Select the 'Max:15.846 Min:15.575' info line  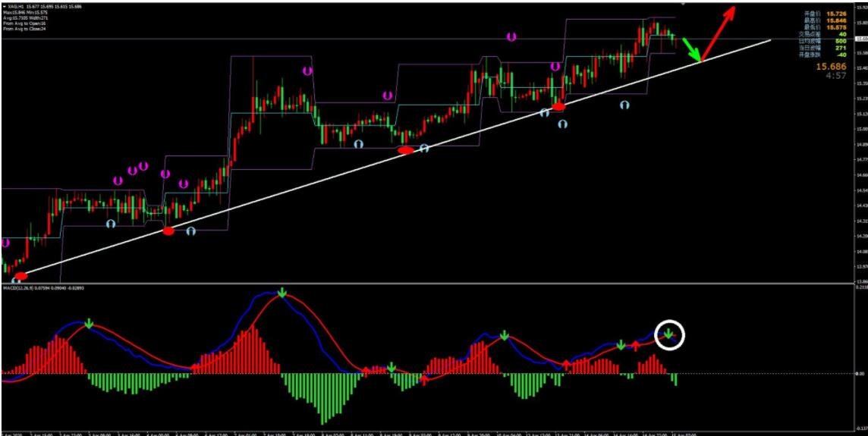pos(24,11)
